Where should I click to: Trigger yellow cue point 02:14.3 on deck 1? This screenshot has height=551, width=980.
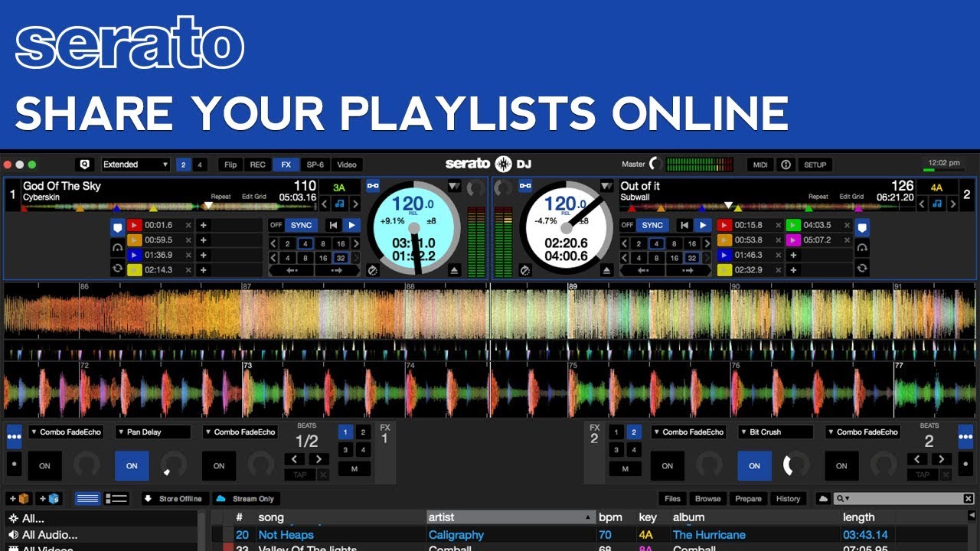(135, 270)
